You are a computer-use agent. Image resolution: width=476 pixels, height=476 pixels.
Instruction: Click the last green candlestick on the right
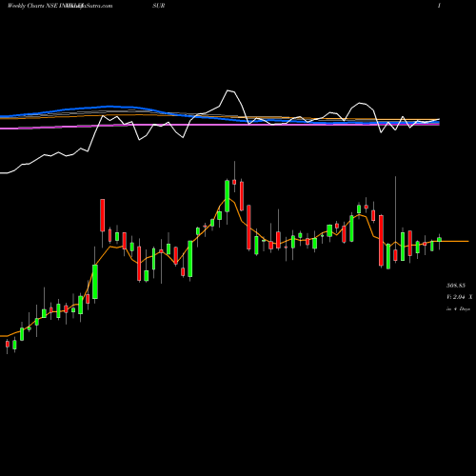(440, 240)
